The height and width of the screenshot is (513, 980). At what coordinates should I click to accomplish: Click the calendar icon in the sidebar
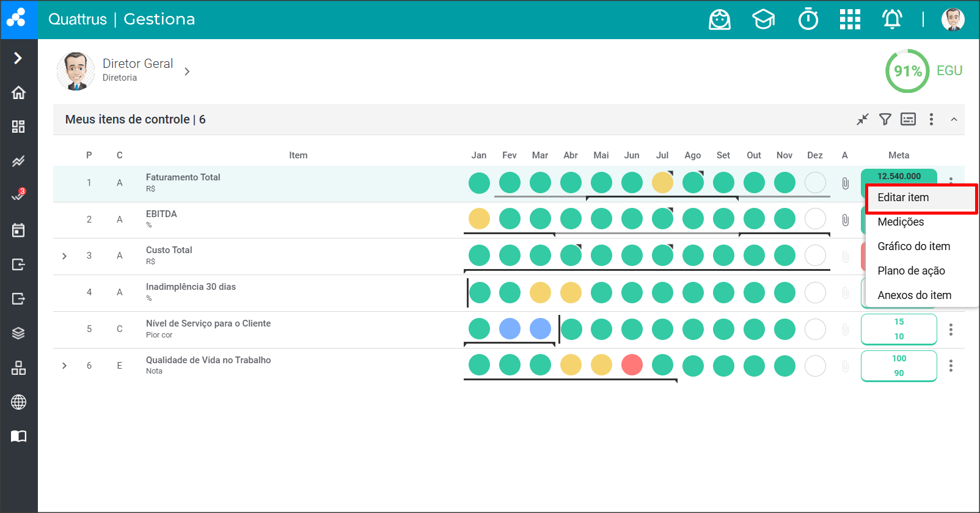(x=18, y=230)
